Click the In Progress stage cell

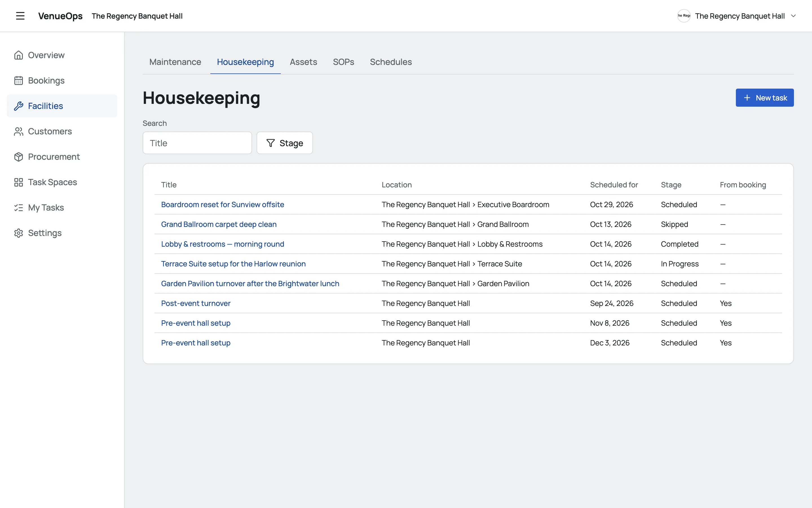[680, 264]
